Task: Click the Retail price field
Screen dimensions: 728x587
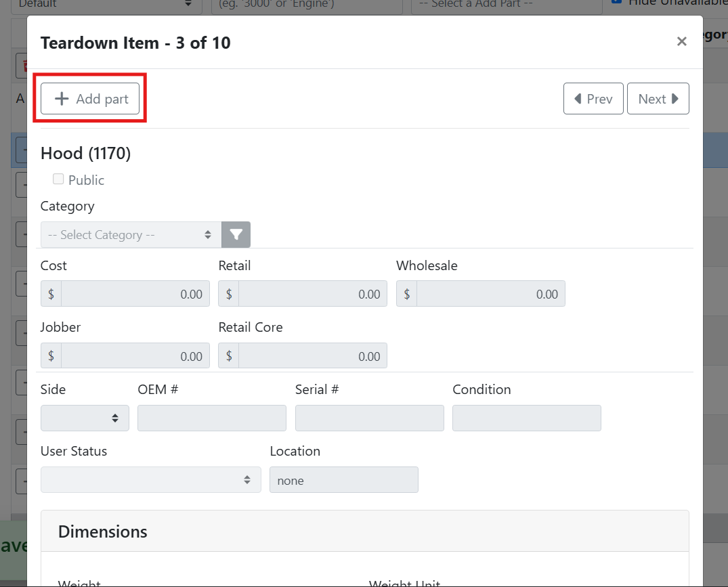Action: 312,294
